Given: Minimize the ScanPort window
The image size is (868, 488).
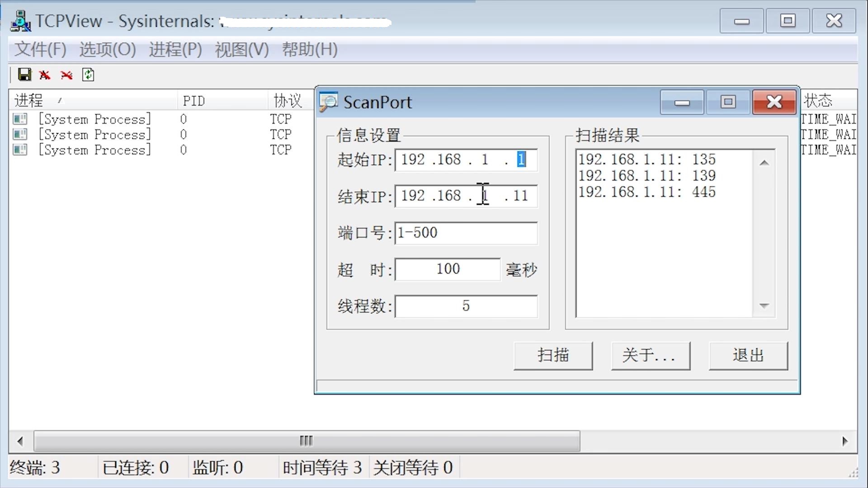Looking at the screenshot, I should coord(682,102).
